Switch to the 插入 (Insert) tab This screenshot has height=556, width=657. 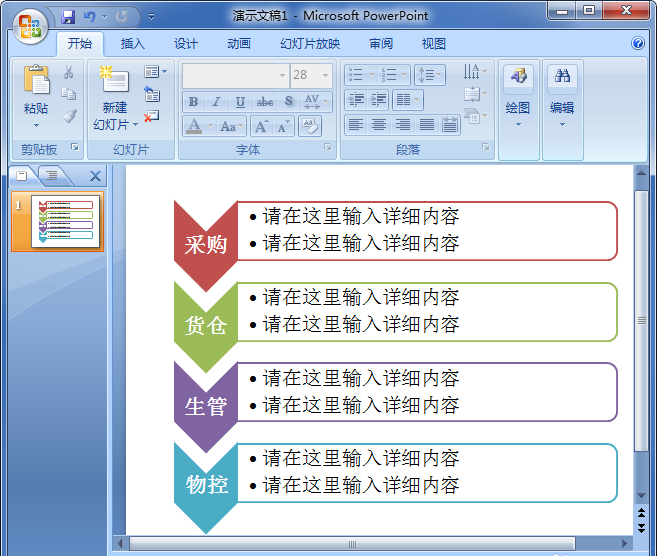pyautogui.click(x=132, y=44)
